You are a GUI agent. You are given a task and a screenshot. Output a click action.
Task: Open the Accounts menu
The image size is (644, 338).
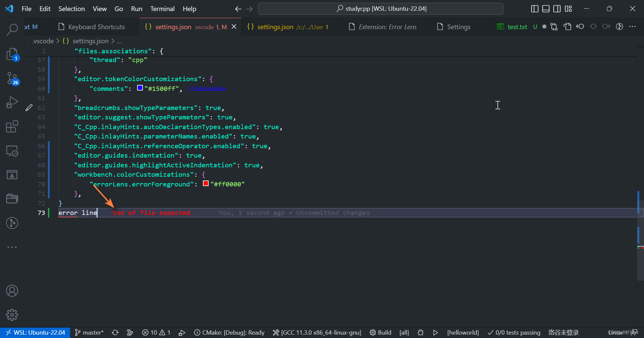click(12, 291)
